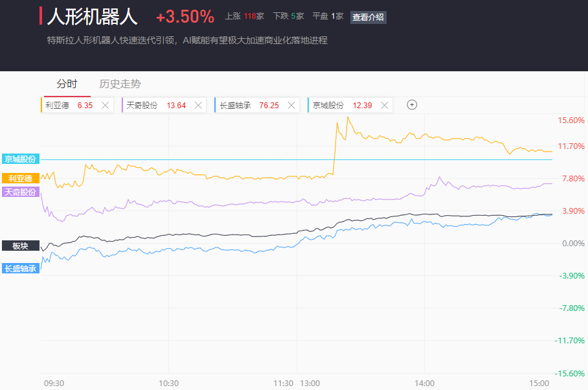Add a comparison stock with the plus icon
This screenshot has height=390, width=588.
point(412,105)
